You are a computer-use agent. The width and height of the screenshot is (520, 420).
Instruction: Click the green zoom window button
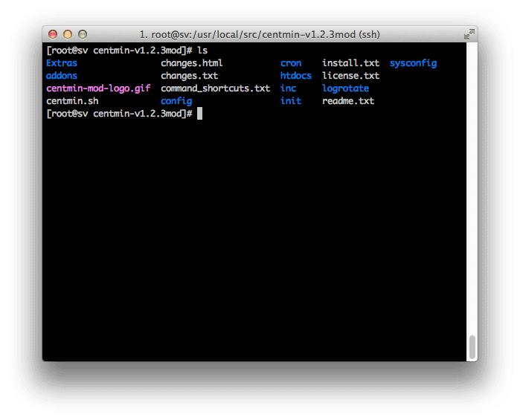point(83,34)
